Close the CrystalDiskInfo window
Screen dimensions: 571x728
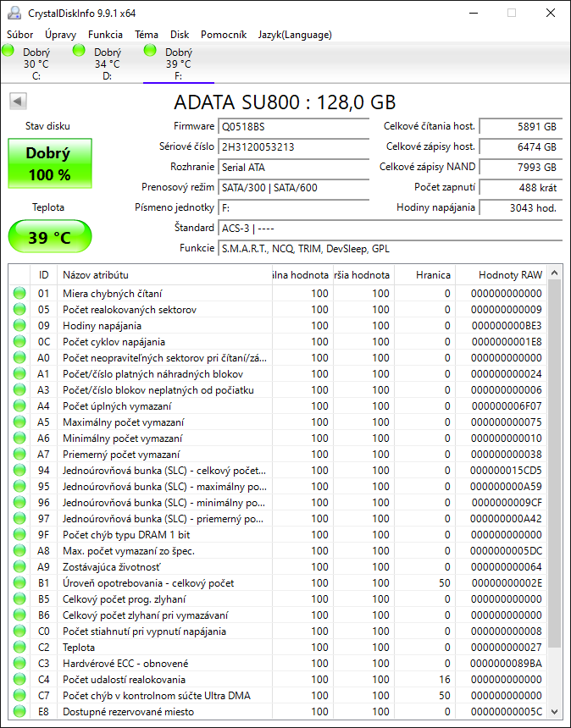[x=551, y=13]
